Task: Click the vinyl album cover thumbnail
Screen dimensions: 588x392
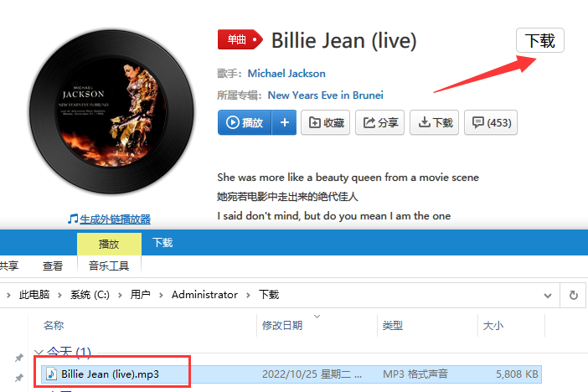Action: 111,111
